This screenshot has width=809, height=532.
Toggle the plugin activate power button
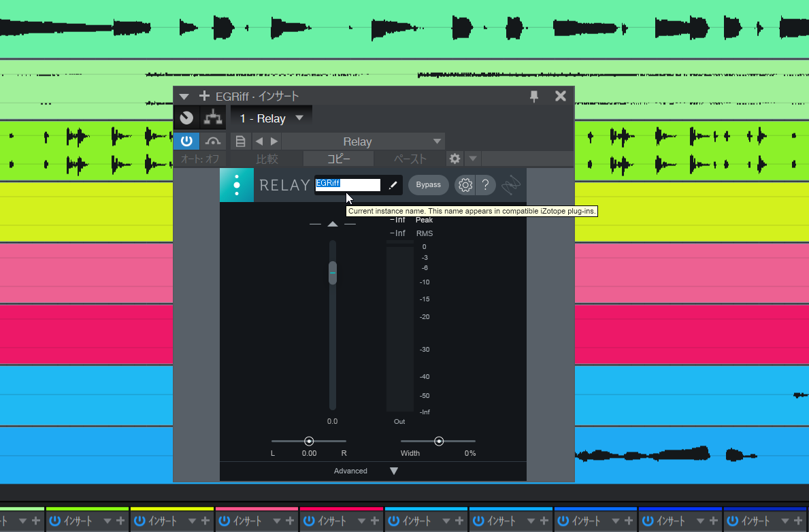pos(186,141)
